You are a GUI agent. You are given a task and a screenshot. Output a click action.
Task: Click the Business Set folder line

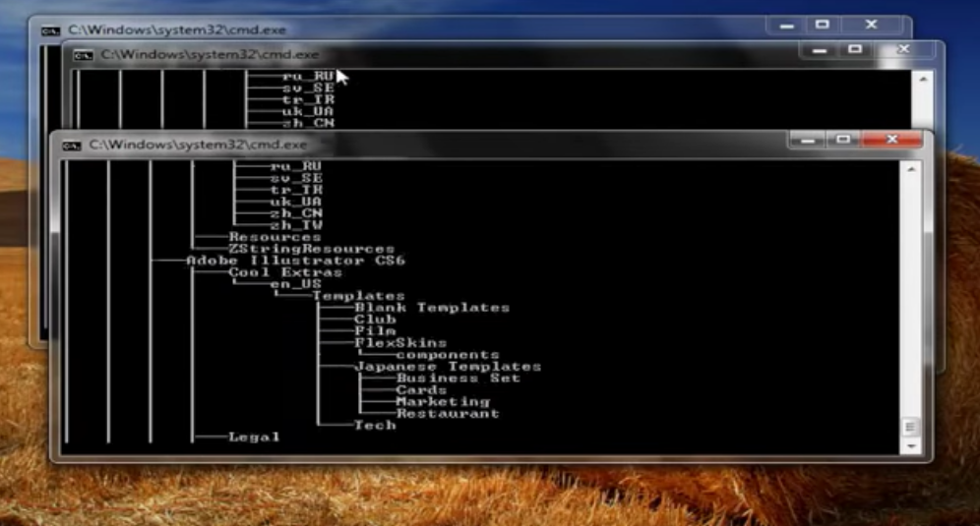point(459,379)
